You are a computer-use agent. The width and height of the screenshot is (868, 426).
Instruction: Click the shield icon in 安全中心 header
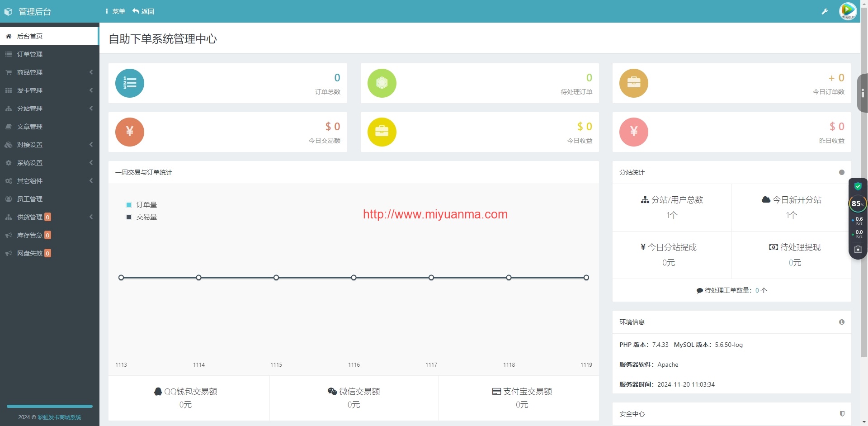tap(842, 414)
